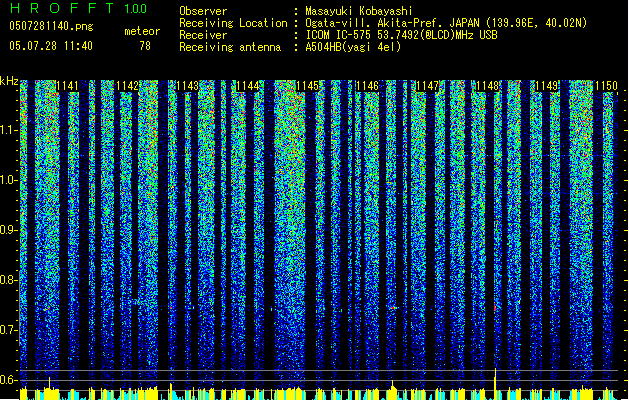Click the Receiving antenna label
The height and width of the screenshot is (400, 629).
[x=230, y=47]
